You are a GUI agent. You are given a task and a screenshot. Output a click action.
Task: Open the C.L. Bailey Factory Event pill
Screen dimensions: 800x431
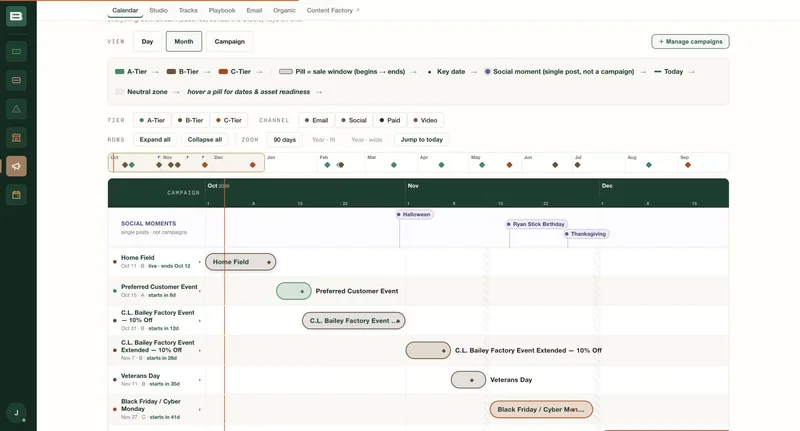tap(354, 321)
